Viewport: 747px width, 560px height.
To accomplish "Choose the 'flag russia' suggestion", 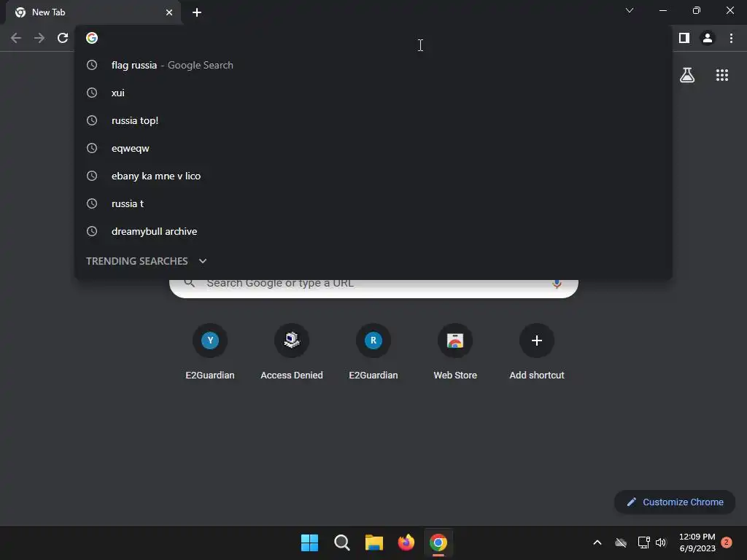I will (x=373, y=65).
